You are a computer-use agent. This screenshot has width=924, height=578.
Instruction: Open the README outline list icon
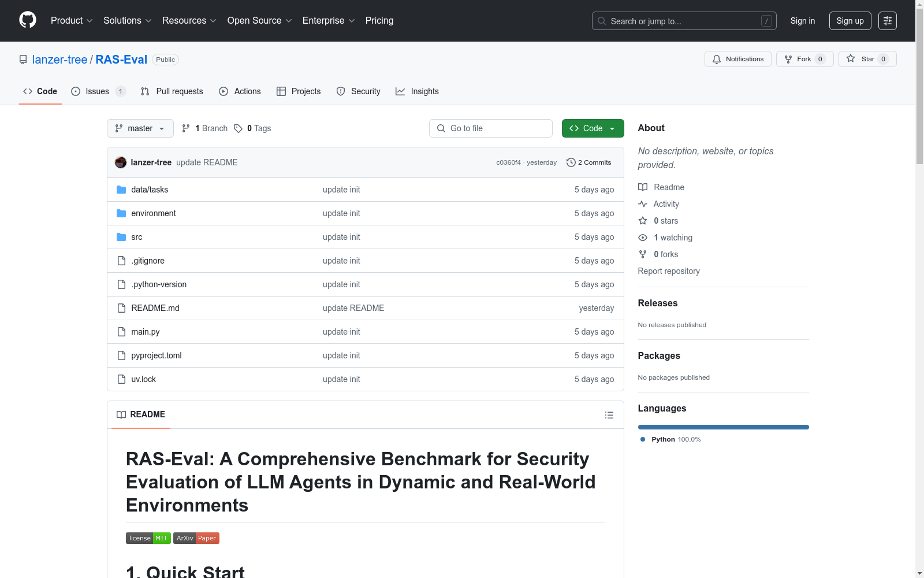tap(609, 415)
